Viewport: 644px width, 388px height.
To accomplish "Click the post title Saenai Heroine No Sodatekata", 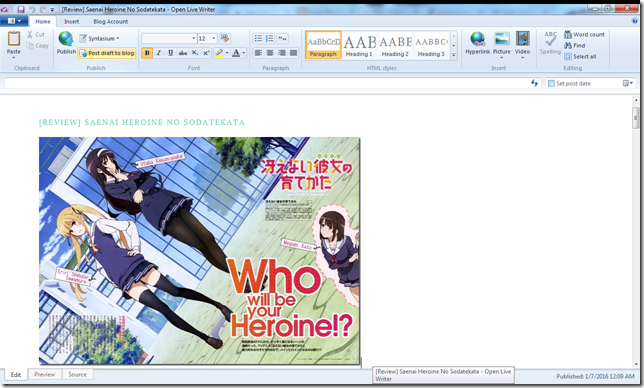I will (142, 122).
